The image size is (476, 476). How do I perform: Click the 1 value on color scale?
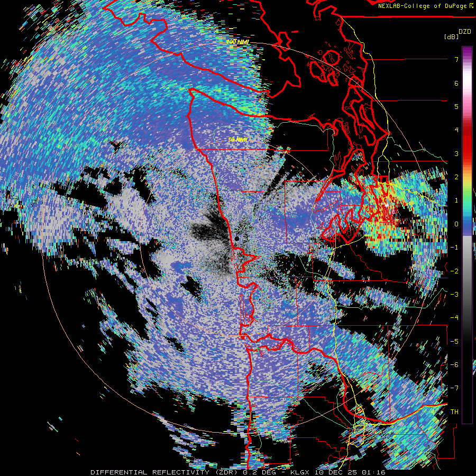[x=456, y=200]
